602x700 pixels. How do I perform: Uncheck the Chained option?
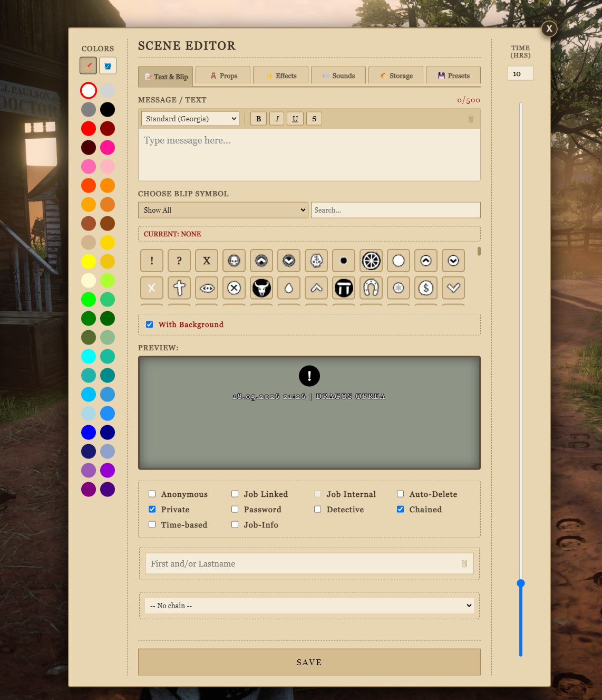pyautogui.click(x=401, y=510)
